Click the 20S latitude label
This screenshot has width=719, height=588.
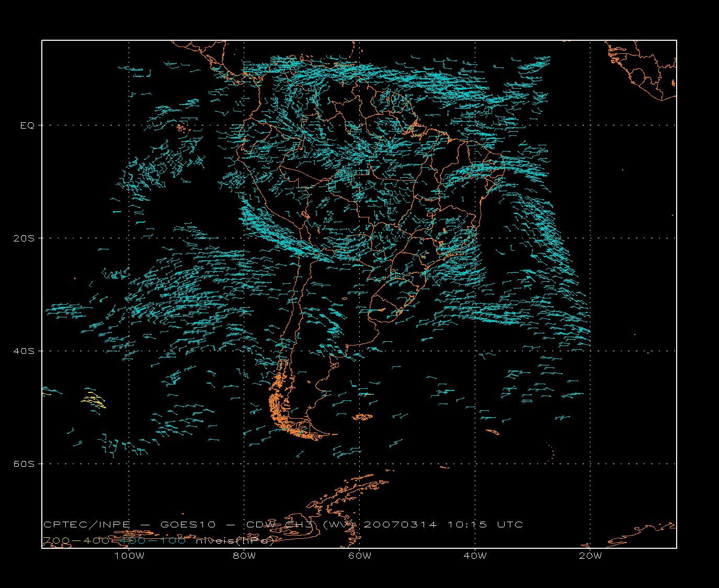tap(24, 238)
